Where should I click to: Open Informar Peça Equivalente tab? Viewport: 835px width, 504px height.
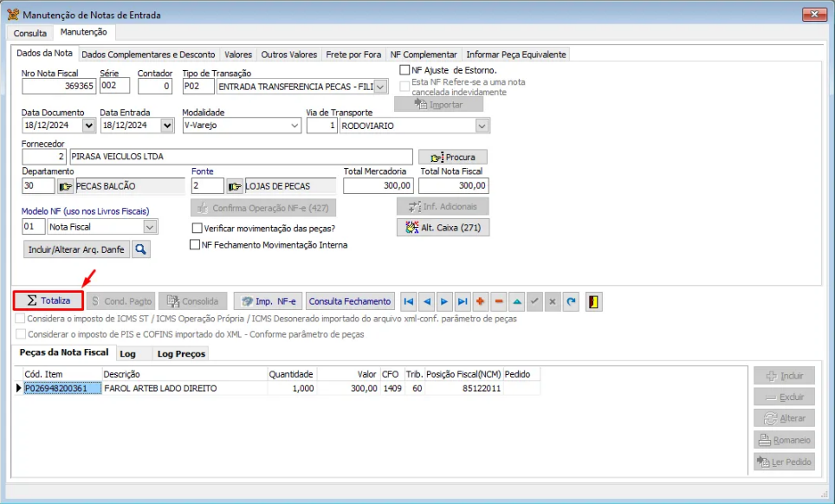[x=516, y=55]
